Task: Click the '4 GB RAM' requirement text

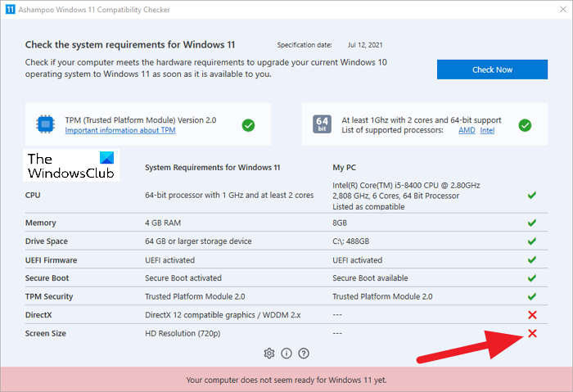Action: pyautogui.click(x=163, y=223)
